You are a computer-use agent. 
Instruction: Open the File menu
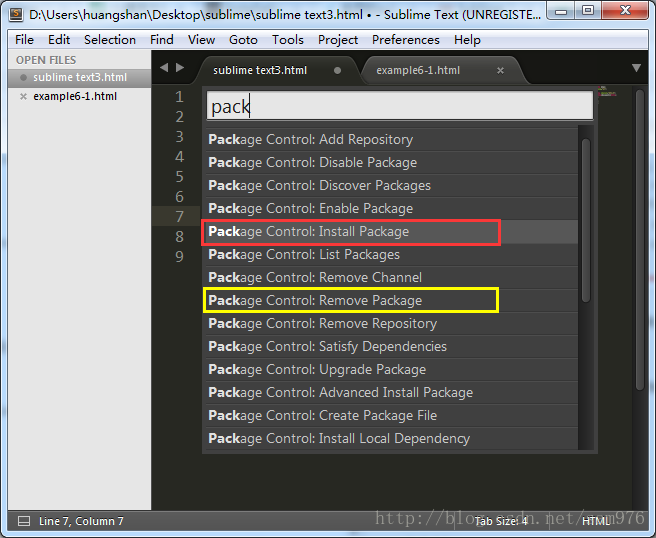[x=24, y=40]
